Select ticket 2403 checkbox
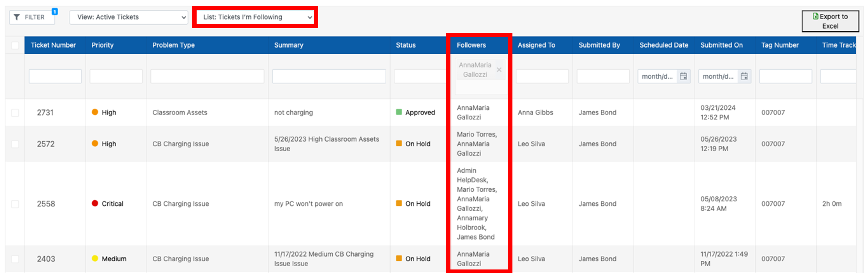 15,259
